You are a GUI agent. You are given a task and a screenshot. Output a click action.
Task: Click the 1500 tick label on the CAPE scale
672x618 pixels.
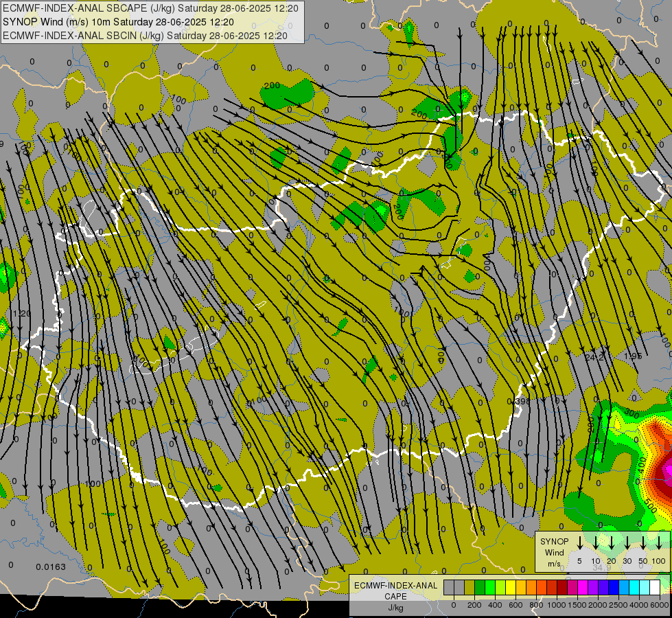coord(577,605)
